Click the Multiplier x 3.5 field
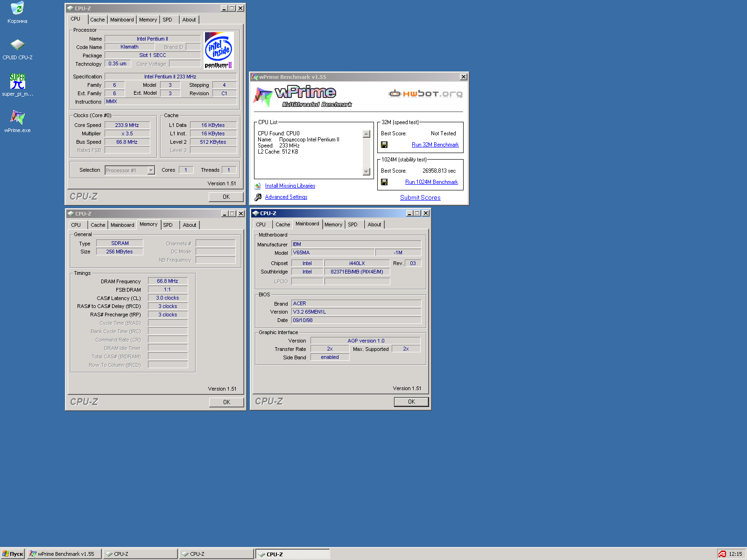This screenshot has width=747, height=560. 127,133
